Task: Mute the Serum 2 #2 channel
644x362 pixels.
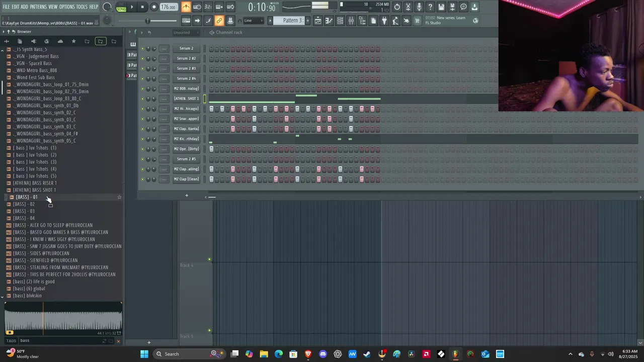Action: (x=142, y=58)
